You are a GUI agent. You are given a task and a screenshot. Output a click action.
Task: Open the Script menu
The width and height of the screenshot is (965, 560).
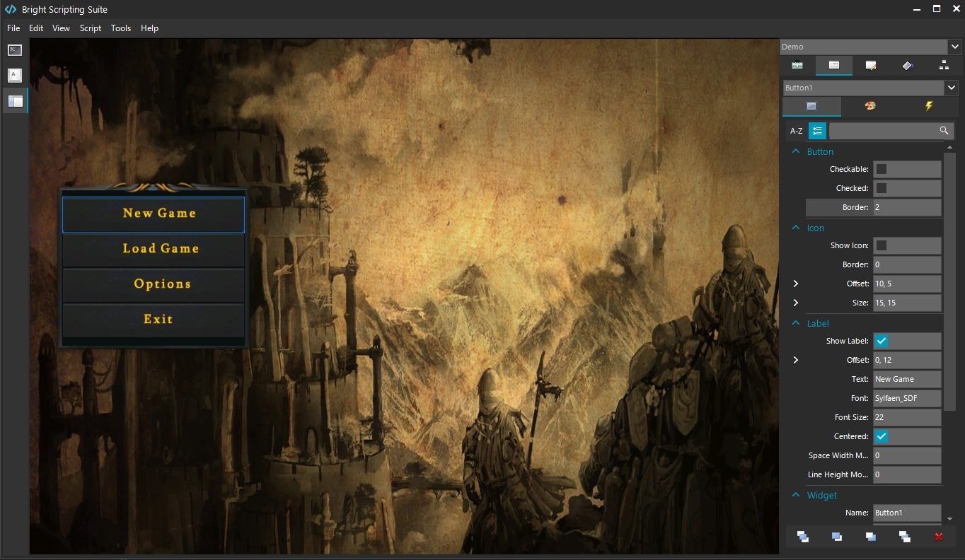[91, 28]
